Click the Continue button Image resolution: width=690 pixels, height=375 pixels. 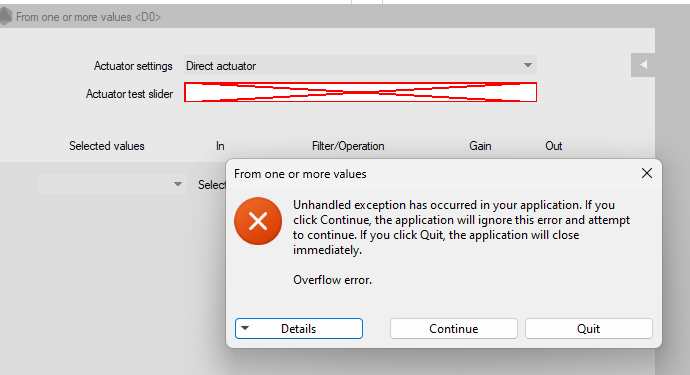454,329
